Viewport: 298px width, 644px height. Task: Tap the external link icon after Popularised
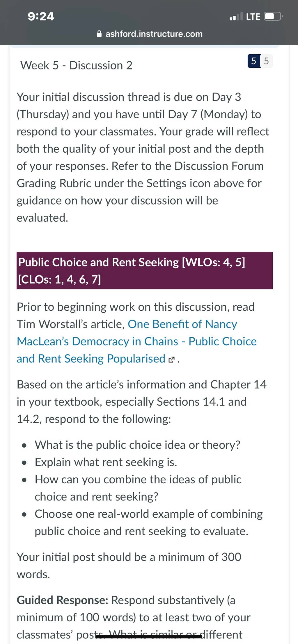click(172, 360)
